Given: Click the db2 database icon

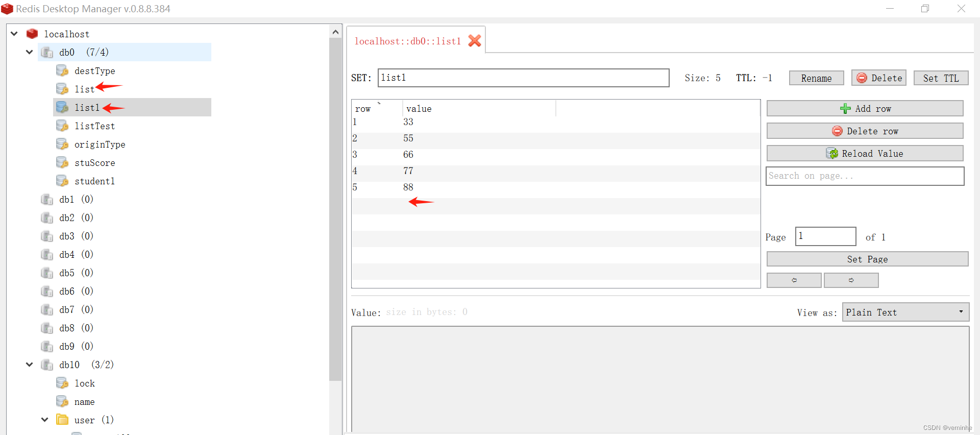Looking at the screenshot, I should [x=47, y=217].
